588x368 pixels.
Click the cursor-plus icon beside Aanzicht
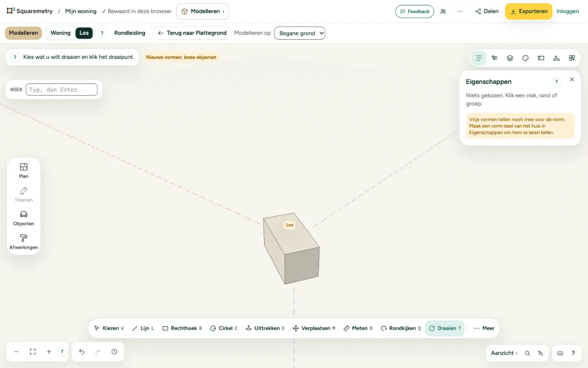pyautogui.click(x=540, y=353)
